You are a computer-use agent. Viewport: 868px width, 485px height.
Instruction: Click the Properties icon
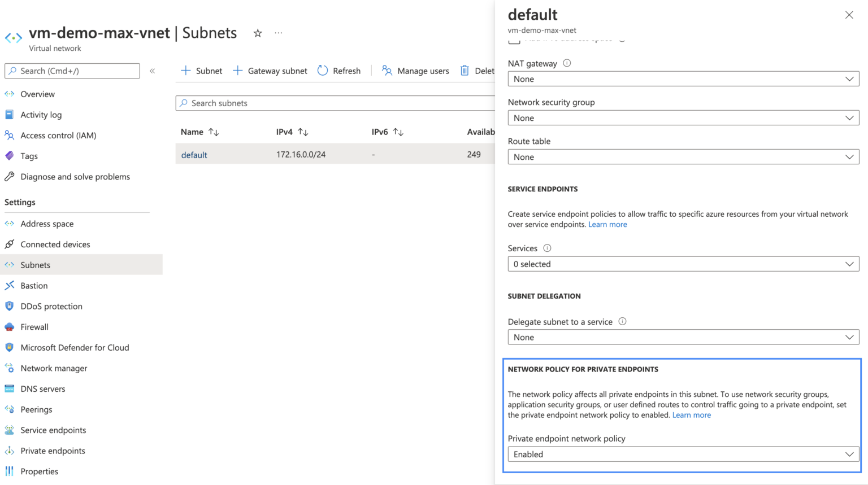point(10,471)
